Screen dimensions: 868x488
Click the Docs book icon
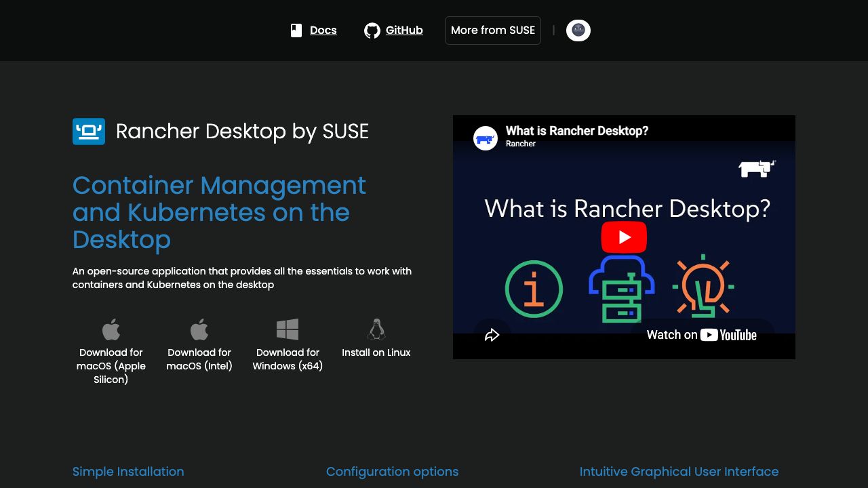click(x=296, y=30)
